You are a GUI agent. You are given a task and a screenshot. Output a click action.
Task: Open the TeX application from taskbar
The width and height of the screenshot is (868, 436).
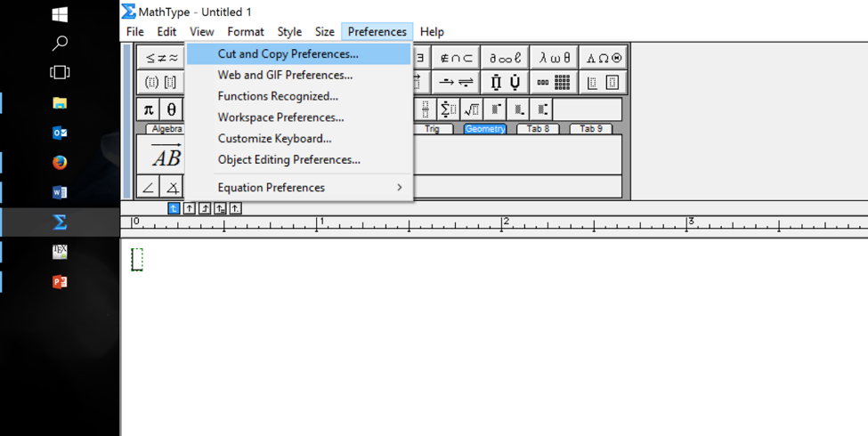point(60,253)
